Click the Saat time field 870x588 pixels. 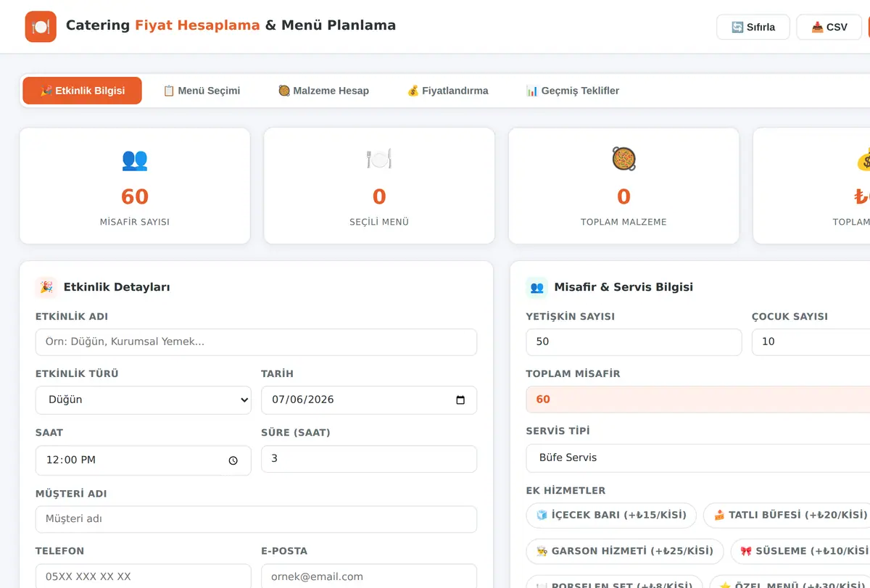coord(144,460)
